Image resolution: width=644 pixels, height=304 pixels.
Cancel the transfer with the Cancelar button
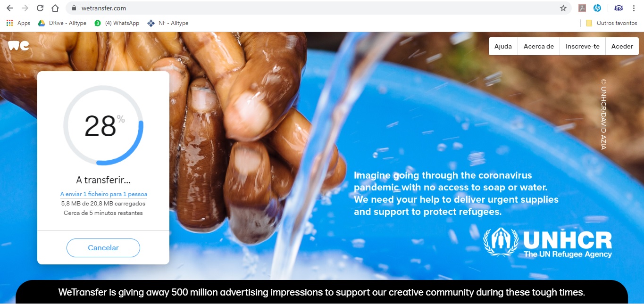[103, 248]
